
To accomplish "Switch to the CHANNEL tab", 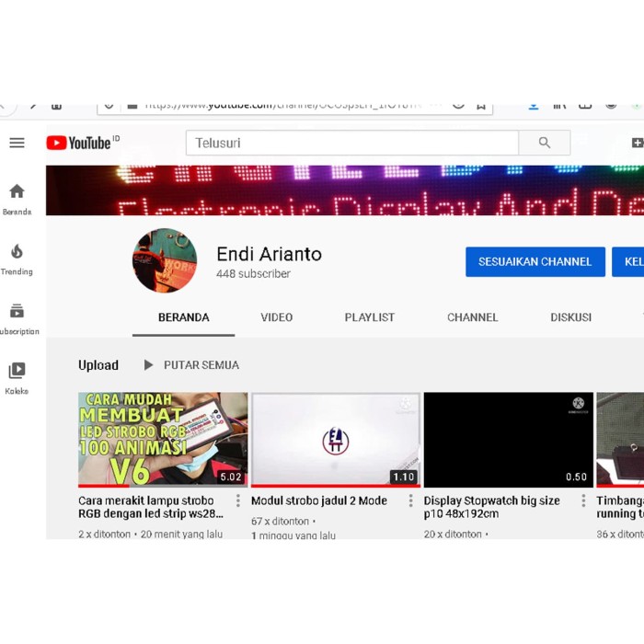I will pos(472,317).
